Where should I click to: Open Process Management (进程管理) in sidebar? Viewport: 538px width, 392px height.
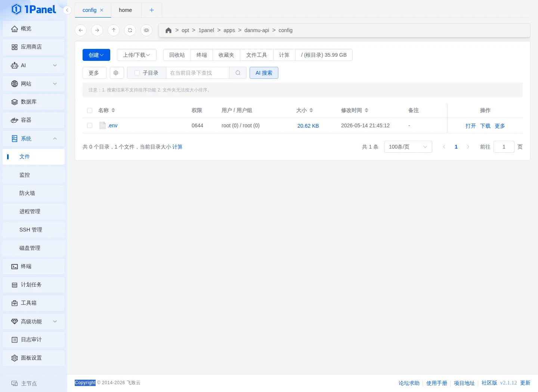click(x=34, y=212)
